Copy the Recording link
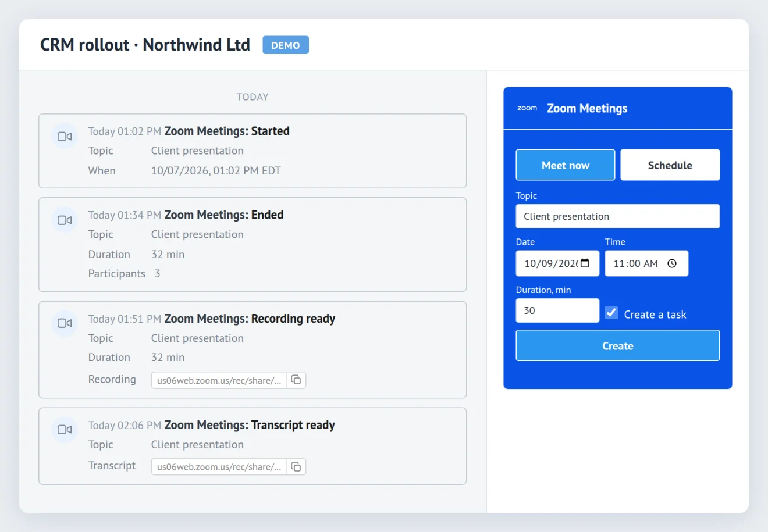Image resolution: width=768 pixels, height=532 pixels. coord(296,380)
